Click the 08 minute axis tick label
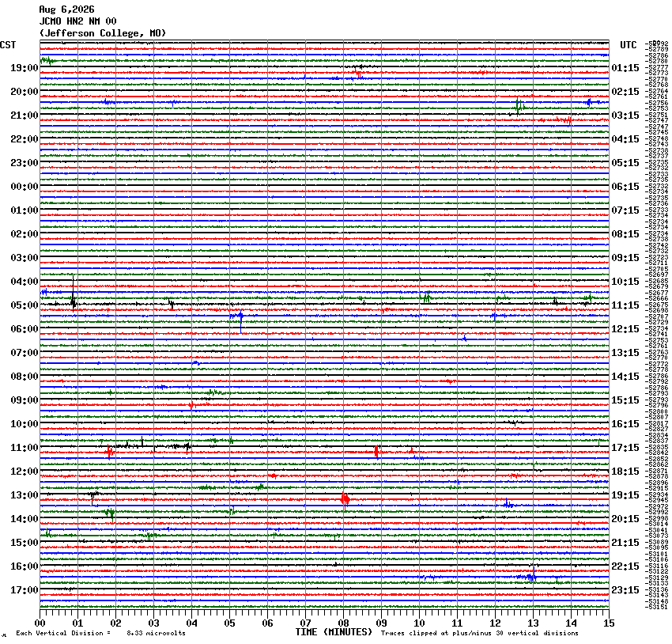 [x=343, y=623]
